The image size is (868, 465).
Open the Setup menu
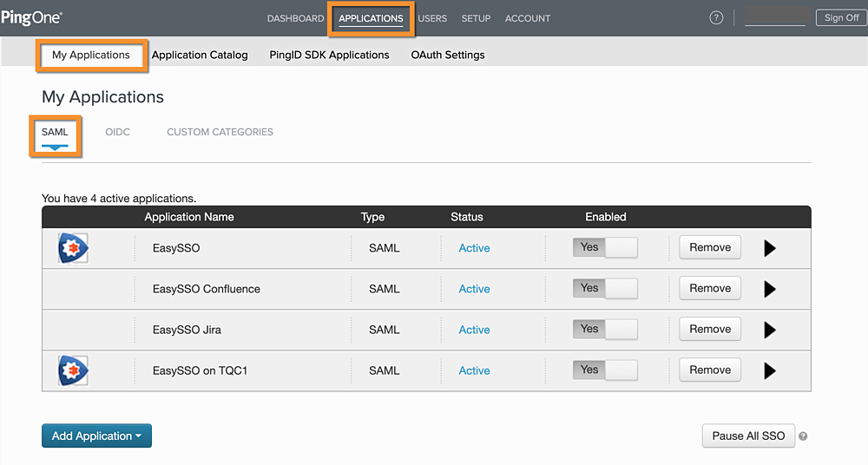pyautogui.click(x=476, y=18)
